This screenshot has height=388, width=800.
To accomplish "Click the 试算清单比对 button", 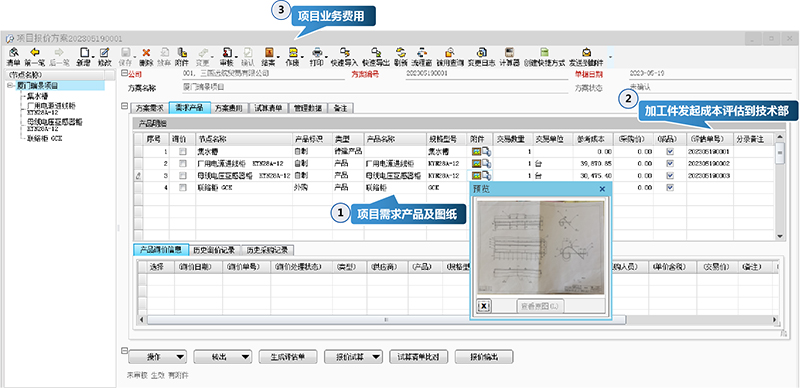I will coord(418,356).
